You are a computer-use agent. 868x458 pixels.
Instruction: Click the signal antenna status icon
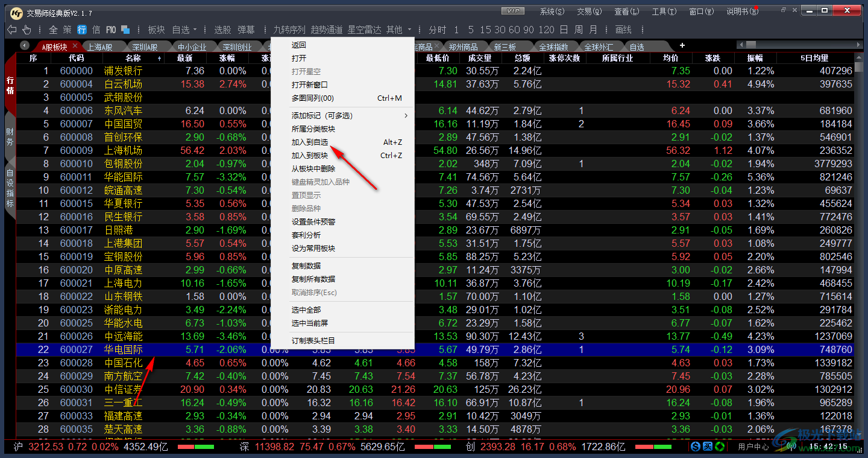point(791,447)
